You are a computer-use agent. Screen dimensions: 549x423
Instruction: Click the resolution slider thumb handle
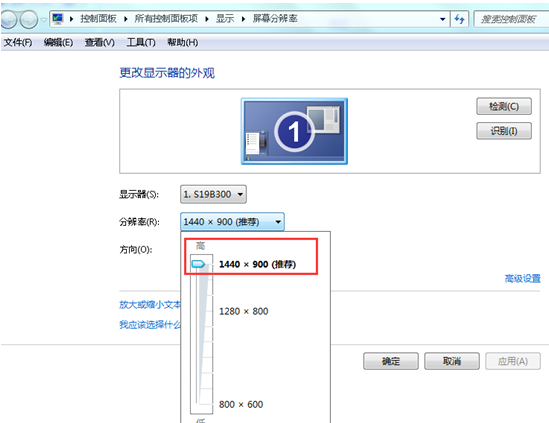(198, 264)
